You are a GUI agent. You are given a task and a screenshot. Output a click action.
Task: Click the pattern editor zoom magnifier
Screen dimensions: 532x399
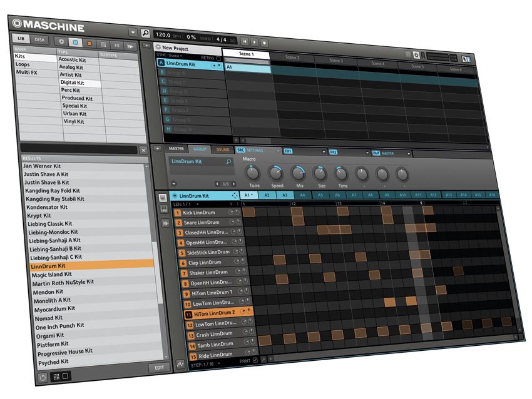pyautogui.click(x=263, y=359)
